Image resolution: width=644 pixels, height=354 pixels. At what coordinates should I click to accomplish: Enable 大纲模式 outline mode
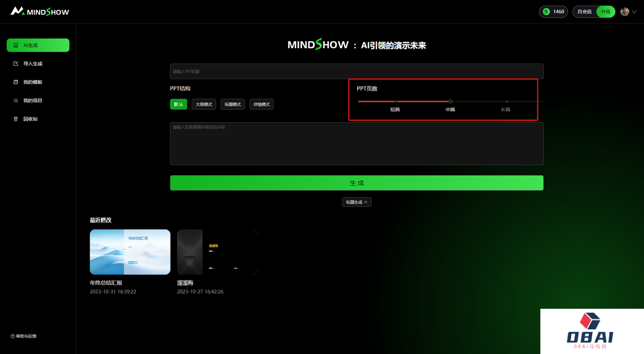click(204, 104)
